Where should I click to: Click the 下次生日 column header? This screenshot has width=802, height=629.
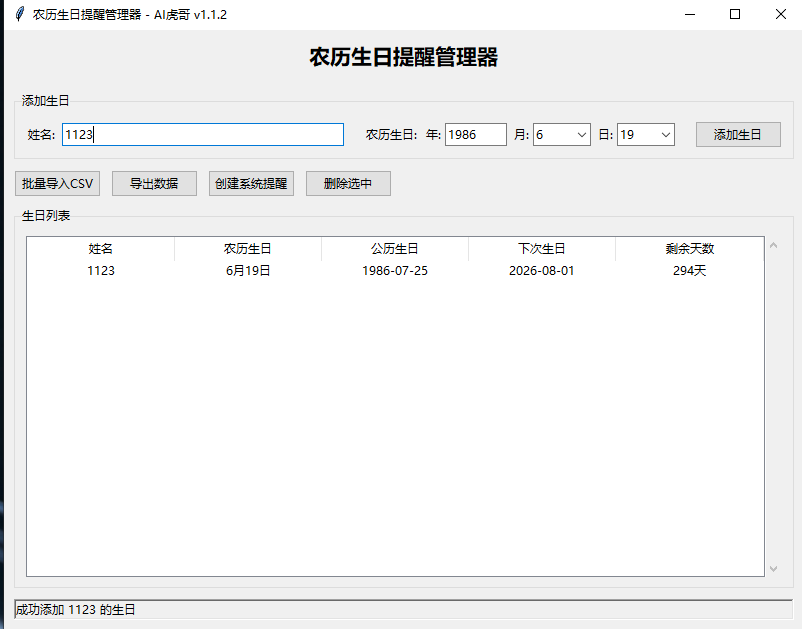540,248
